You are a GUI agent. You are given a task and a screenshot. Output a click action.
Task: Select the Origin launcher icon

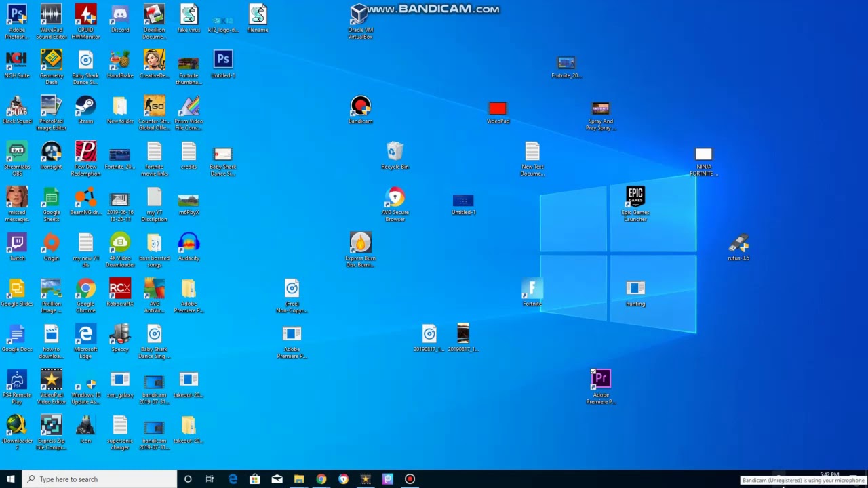point(52,246)
